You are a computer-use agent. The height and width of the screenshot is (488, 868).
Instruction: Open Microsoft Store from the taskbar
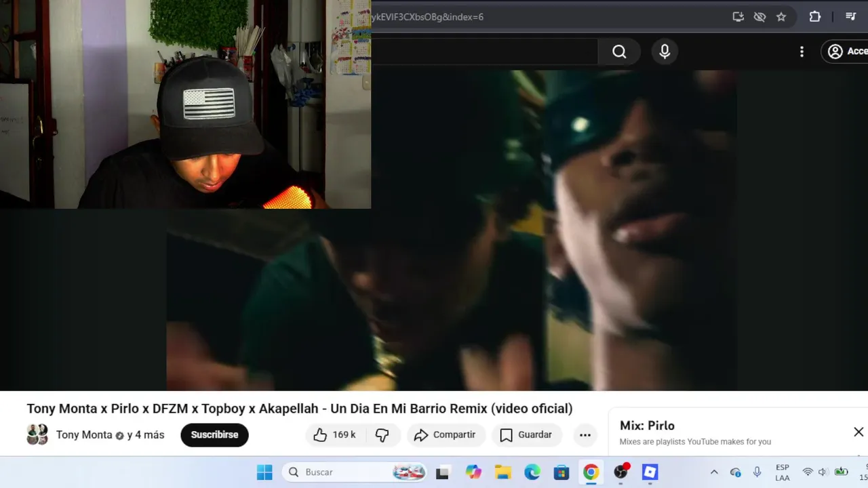coord(561,472)
